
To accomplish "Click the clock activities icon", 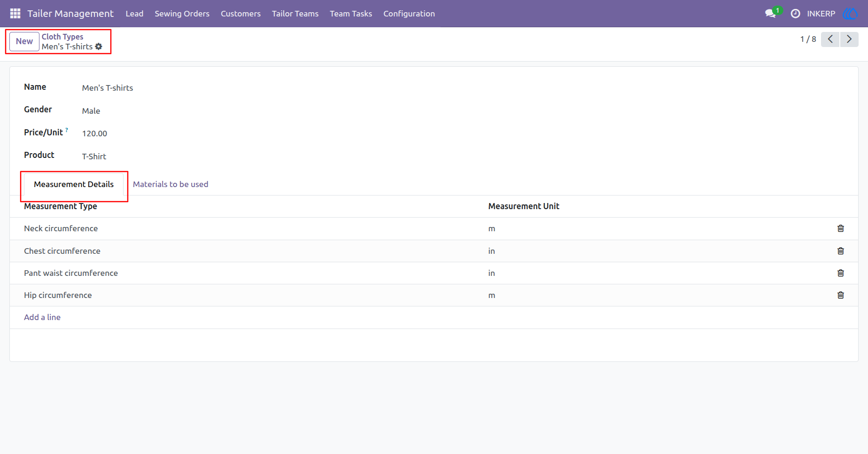I will (x=795, y=14).
